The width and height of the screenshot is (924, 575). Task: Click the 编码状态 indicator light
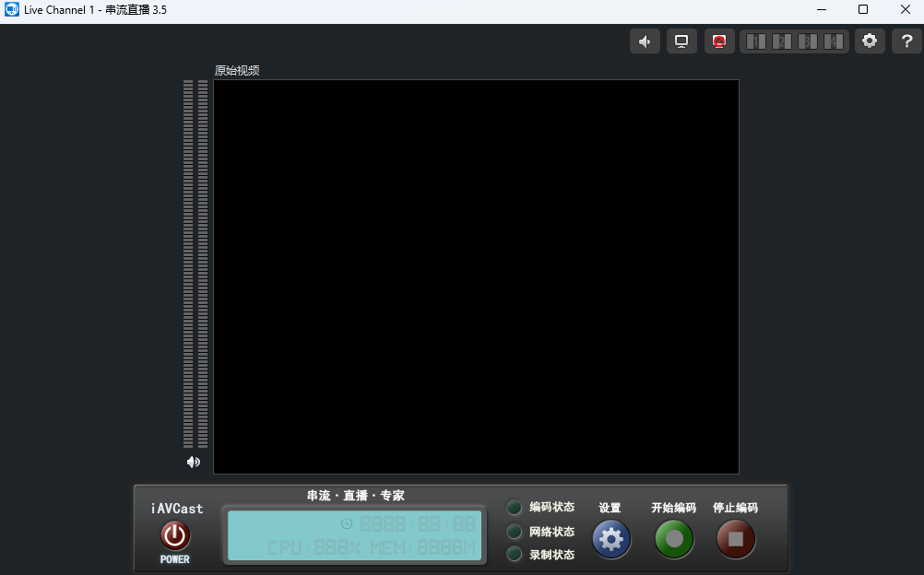tap(515, 508)
